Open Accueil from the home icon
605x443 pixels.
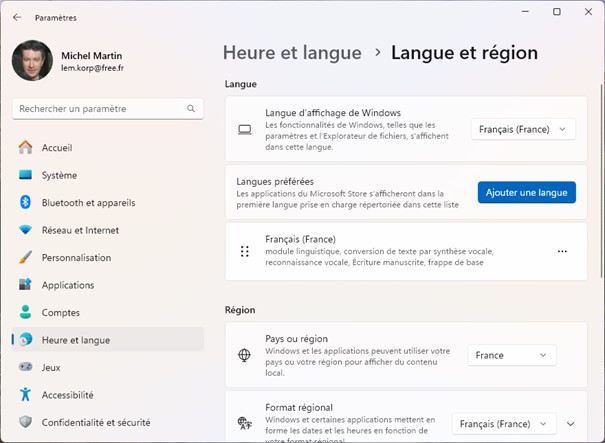(x=25, y=148)
